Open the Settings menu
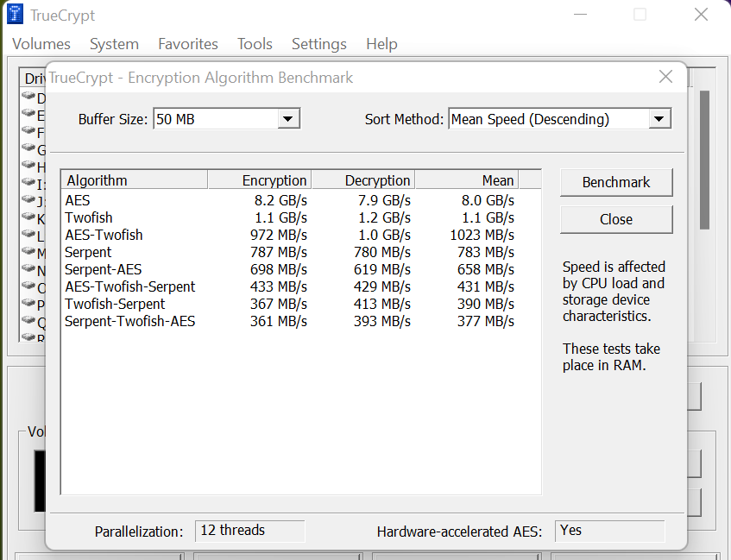 coord(318,44)
